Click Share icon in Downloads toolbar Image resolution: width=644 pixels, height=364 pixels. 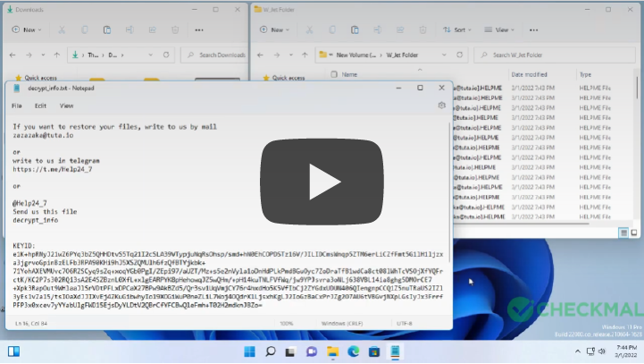[153, 30]
